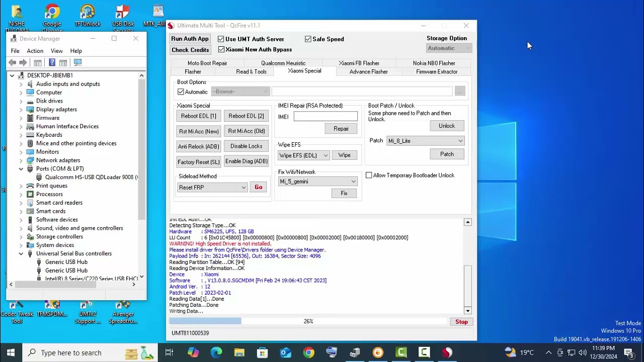Screen dimensions: 644x362
Task: Click the log pane scroll down arrow
Action: (468, 310)
